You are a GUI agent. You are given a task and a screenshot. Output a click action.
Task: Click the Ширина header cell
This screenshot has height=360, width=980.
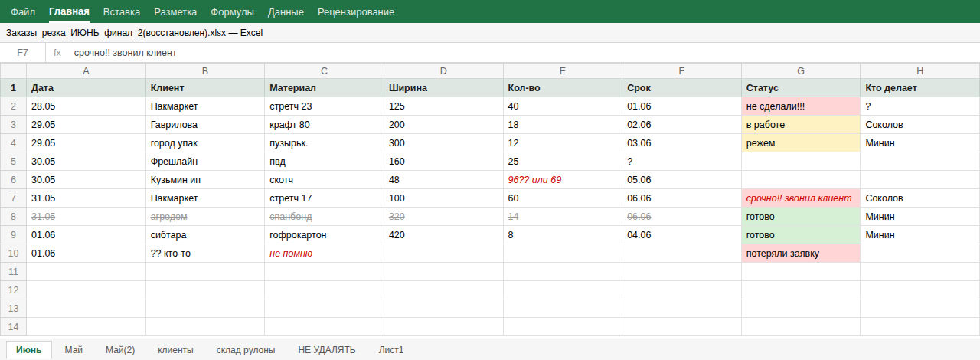coord(443,88)
